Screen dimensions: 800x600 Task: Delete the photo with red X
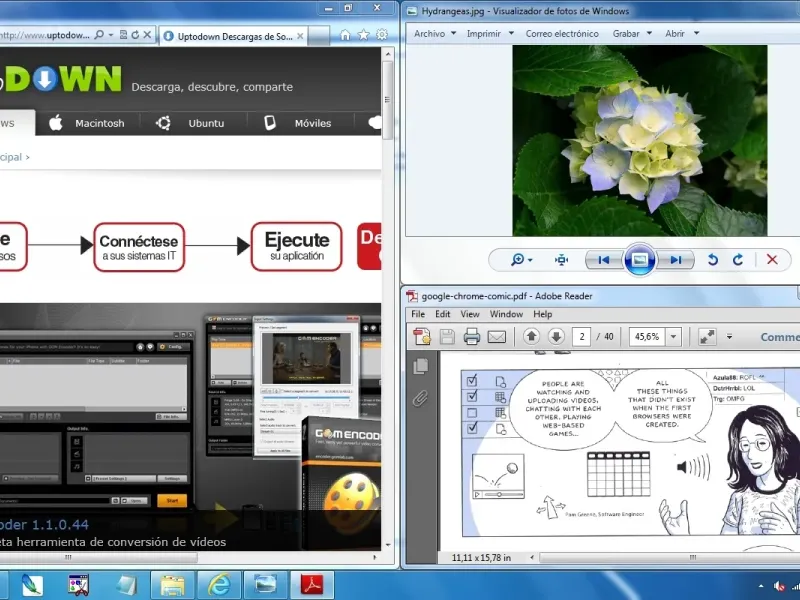(772, 260)
